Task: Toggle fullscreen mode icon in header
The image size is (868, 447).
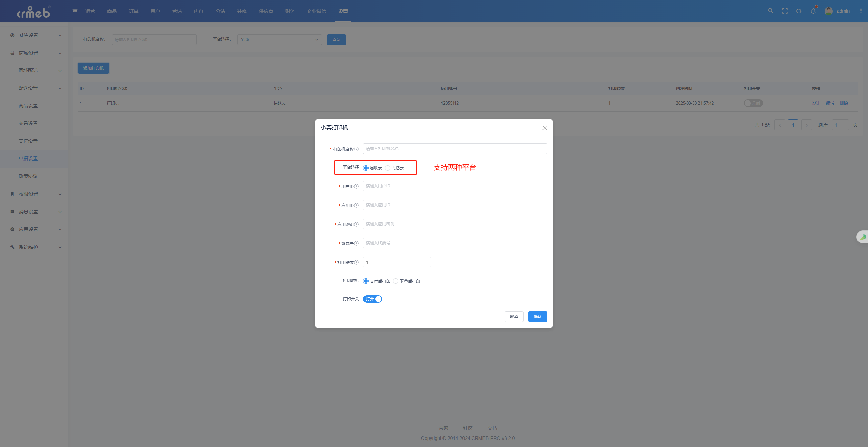Action: (785, 11)
